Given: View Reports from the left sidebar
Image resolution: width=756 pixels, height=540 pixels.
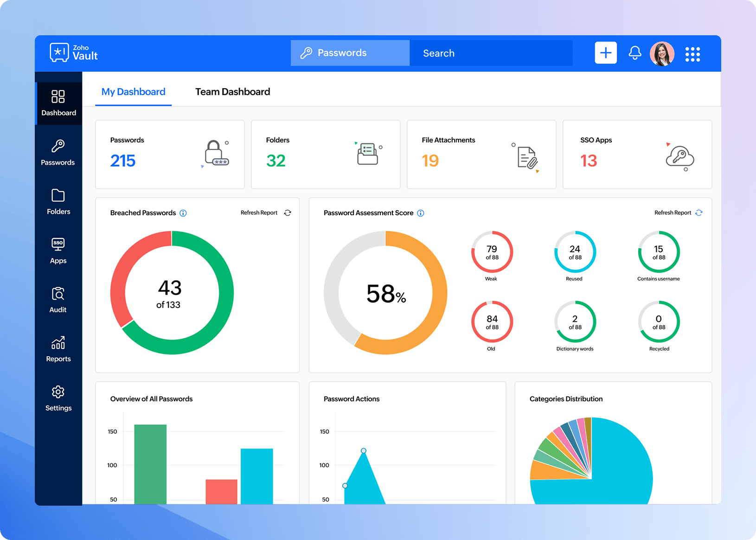Looking at the screenshot, I should click(58, 348).
